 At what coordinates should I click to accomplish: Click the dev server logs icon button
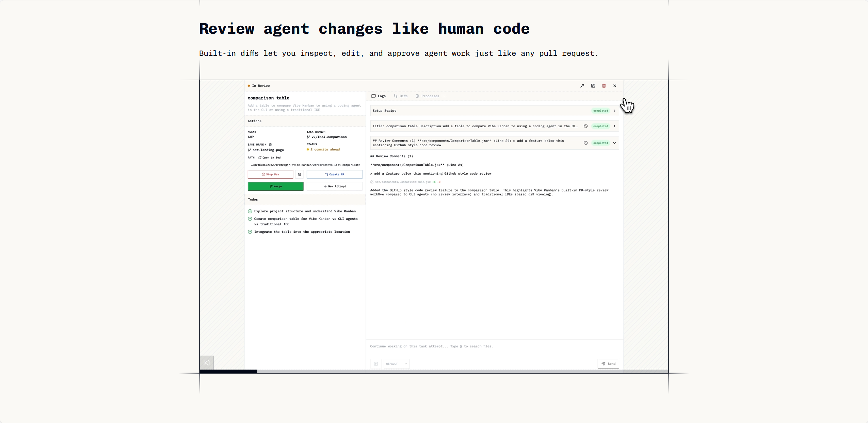300,174
